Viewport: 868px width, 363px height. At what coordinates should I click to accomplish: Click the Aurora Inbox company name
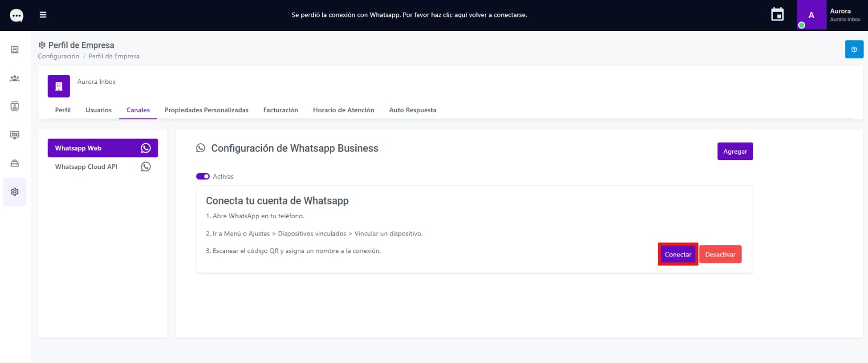pyautogui.click(x=96, y=82)
